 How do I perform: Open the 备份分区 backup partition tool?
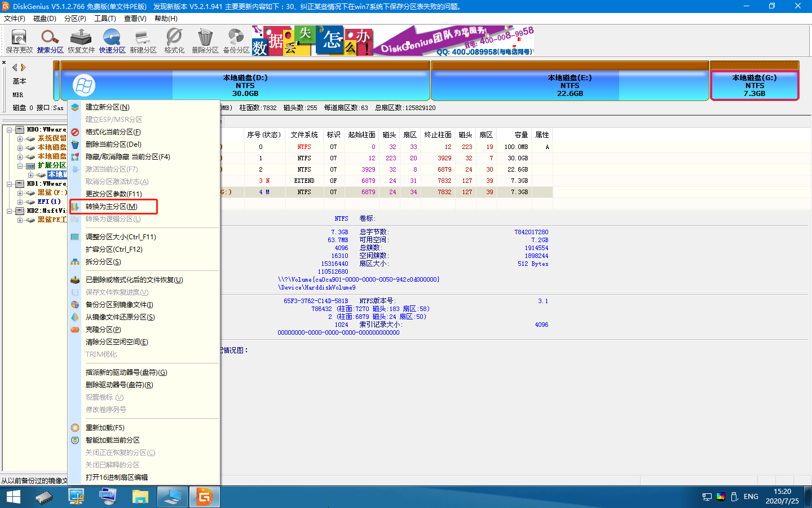236,41
